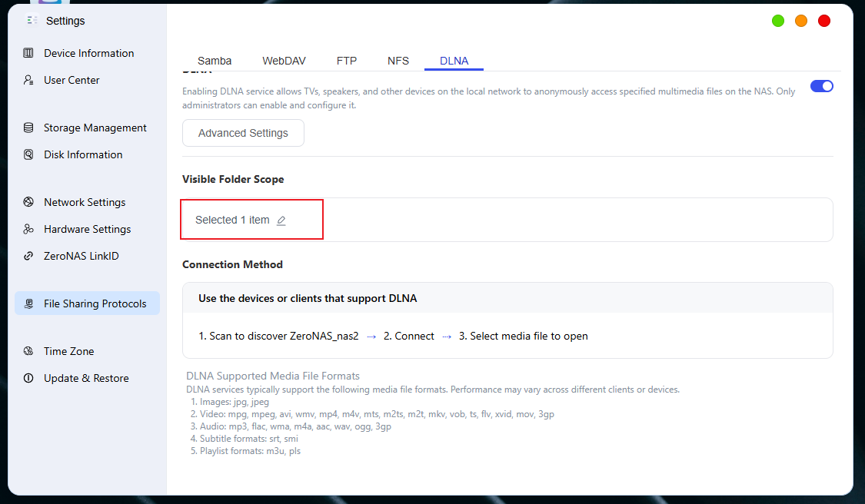Click 'DLNA Supported Media File Formats' heading

(x=273, y=376)
